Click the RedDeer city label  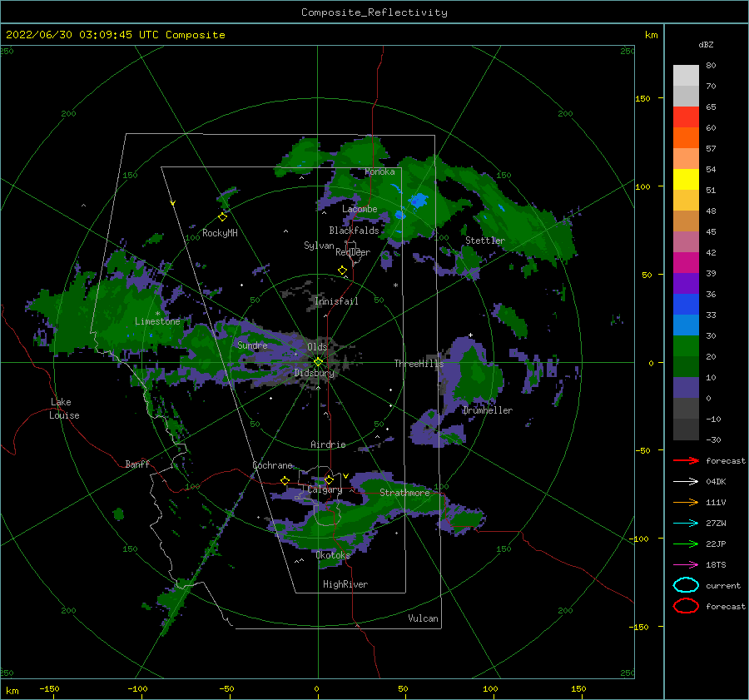pyautogui.click(x=353, y=252)
